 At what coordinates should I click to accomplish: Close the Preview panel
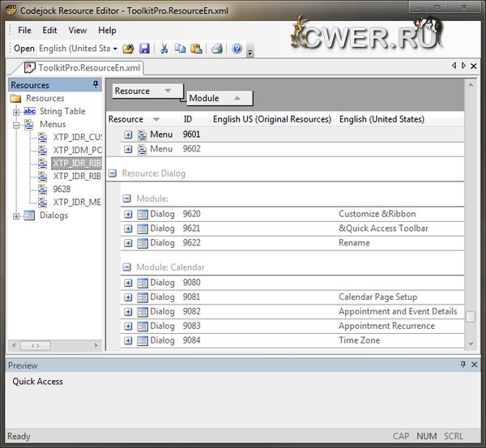[x=474, y=365]
